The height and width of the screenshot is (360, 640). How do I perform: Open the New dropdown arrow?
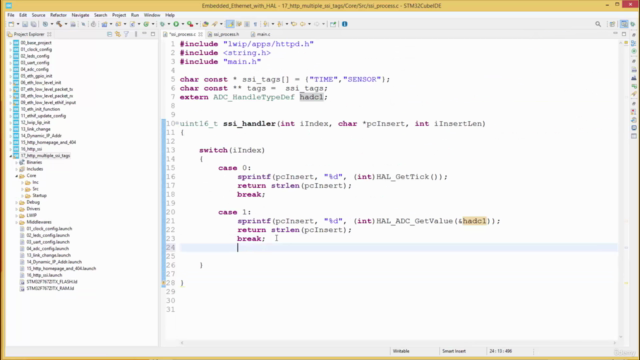18,24
